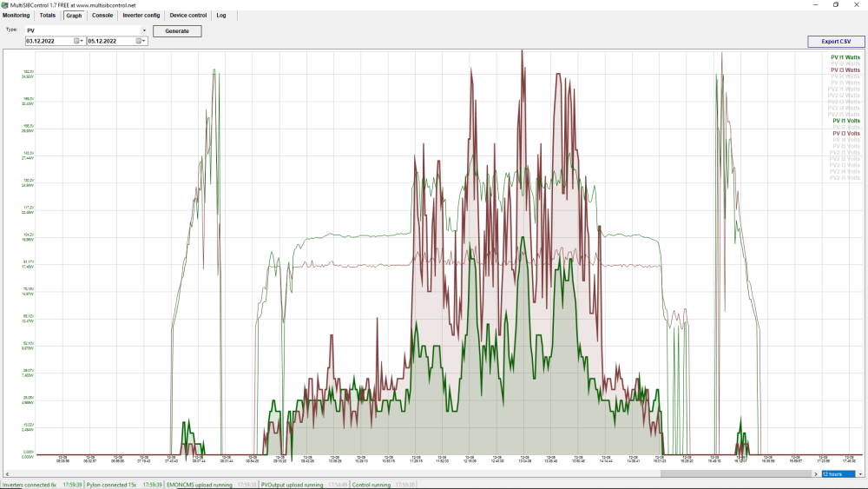Toggle the PV2 I3 Volts legend series
868x489 pixels.
(845, 166)
